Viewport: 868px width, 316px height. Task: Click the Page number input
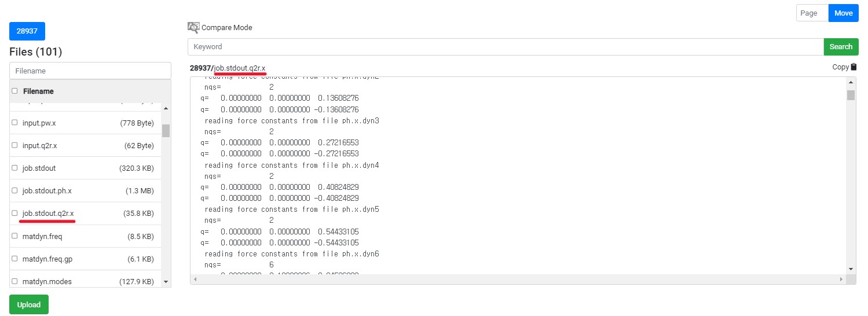click(812, 13)
